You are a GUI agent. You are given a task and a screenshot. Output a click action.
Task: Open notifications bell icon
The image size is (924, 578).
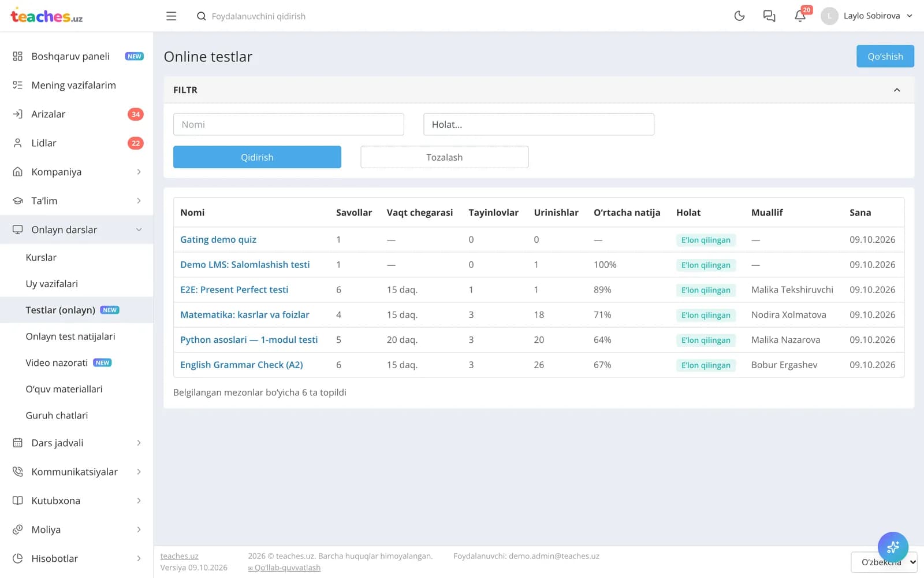(x=800, y=16)
